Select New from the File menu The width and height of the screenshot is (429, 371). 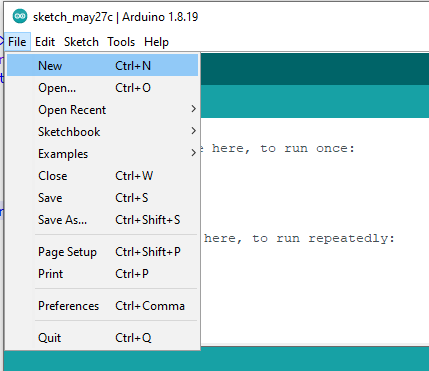tap(103, 66)
